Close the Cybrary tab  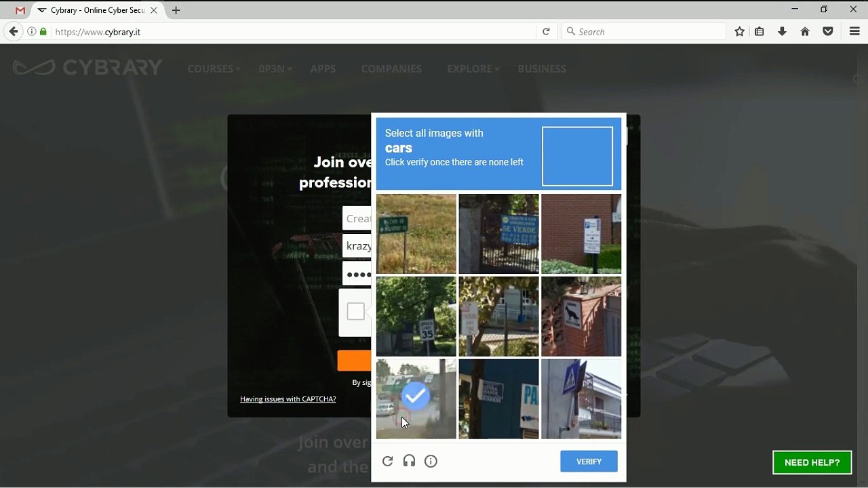(154, 10)
